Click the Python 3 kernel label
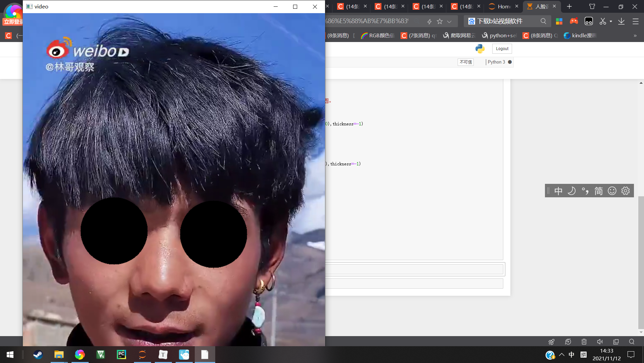Screen dimensions: 644x363 coord(496,62)
